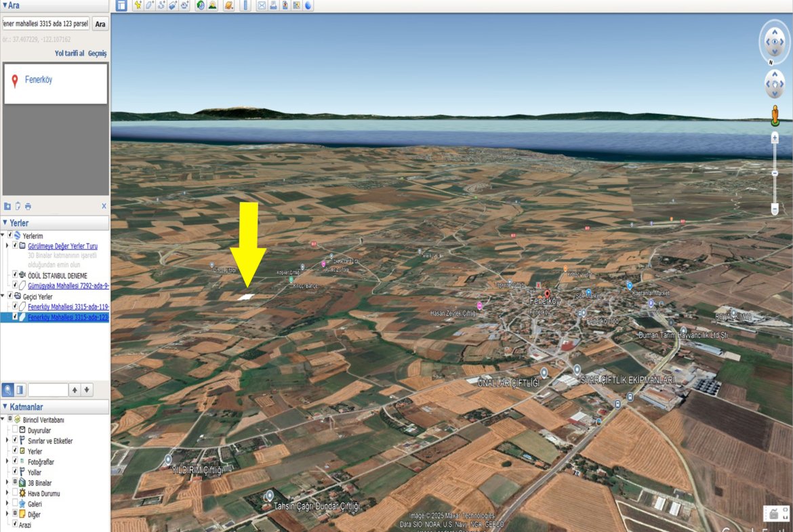Open the Geçmiş search history link

(97, 53)
